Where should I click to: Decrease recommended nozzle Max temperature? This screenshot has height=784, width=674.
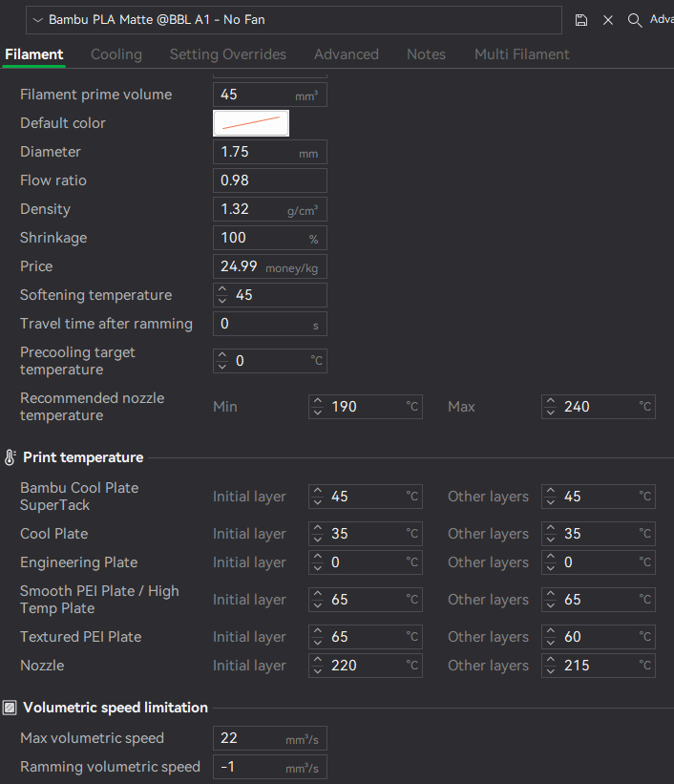point(551,413)
